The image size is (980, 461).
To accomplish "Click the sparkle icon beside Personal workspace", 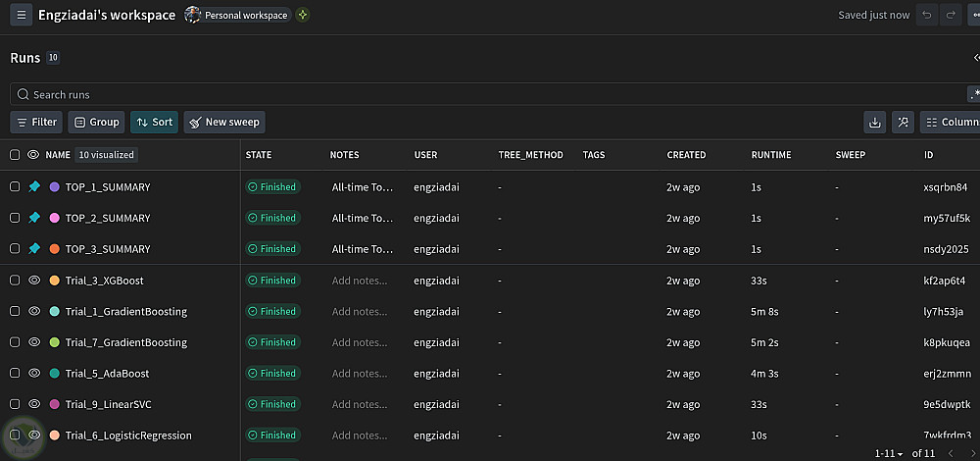I will pos(303,15).
